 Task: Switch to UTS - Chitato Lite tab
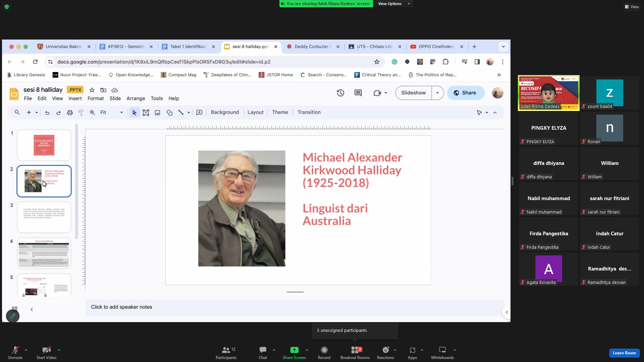(375, 47)
